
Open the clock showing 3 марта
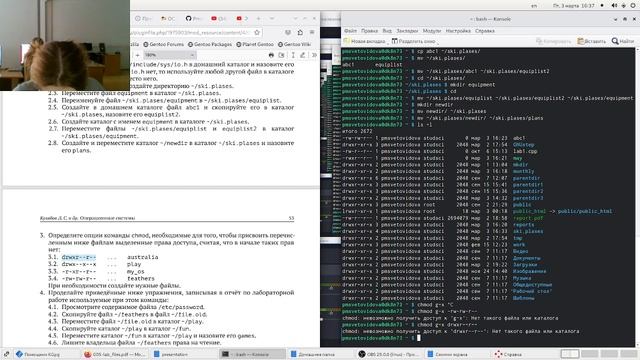click(574, 6)
